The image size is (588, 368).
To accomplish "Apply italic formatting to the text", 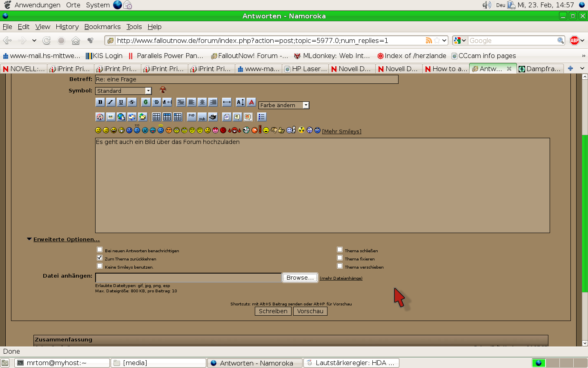I will point(111,102).
